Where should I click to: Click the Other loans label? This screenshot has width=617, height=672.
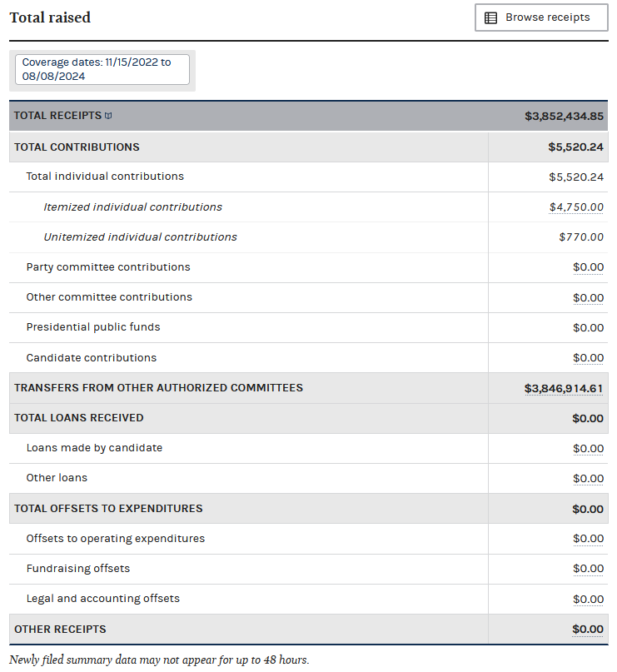click(x=57, y=478)
